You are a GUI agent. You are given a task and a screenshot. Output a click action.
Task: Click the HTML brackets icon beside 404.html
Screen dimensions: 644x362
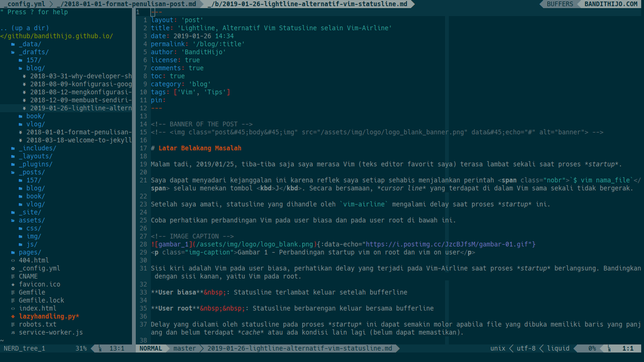click(13, 260)
